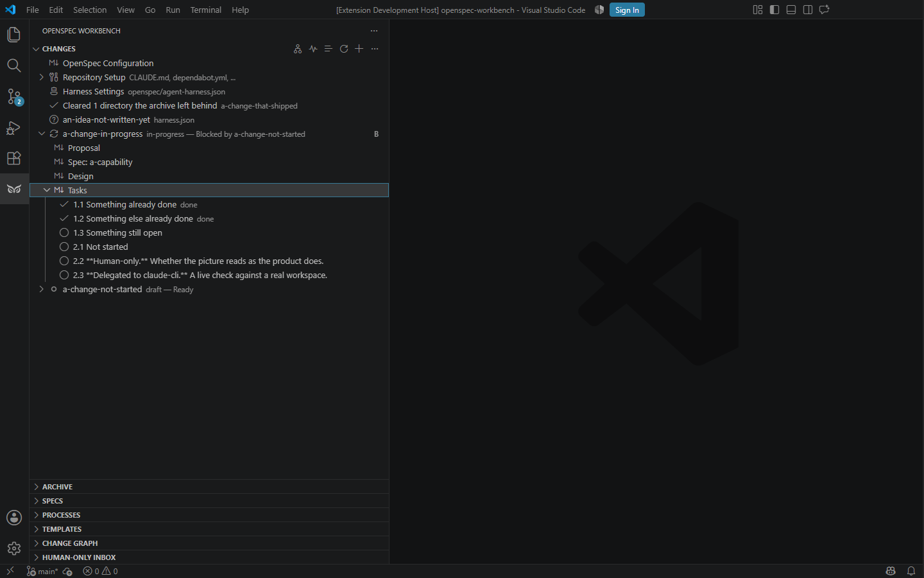Viewport: 924px width, 578px height.
Task: Open the Edit menu
Action: pyautogui.click(x=56, y=10)
